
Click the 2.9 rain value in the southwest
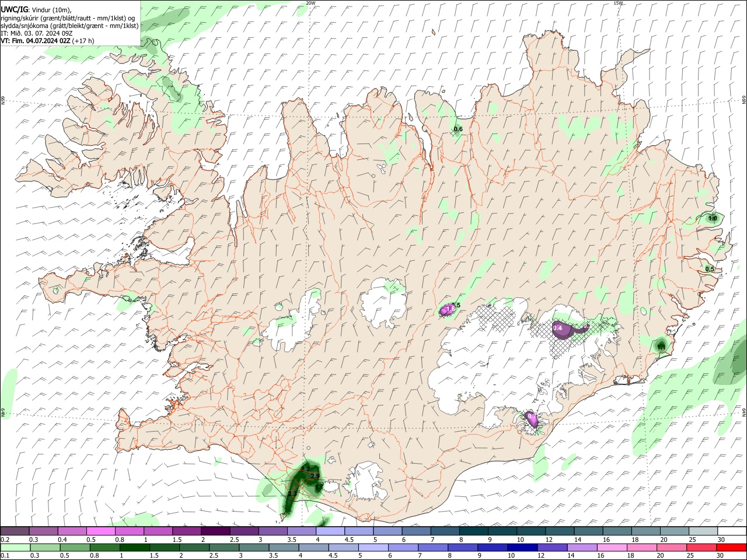pyautogui.click(x=315, y=477)
